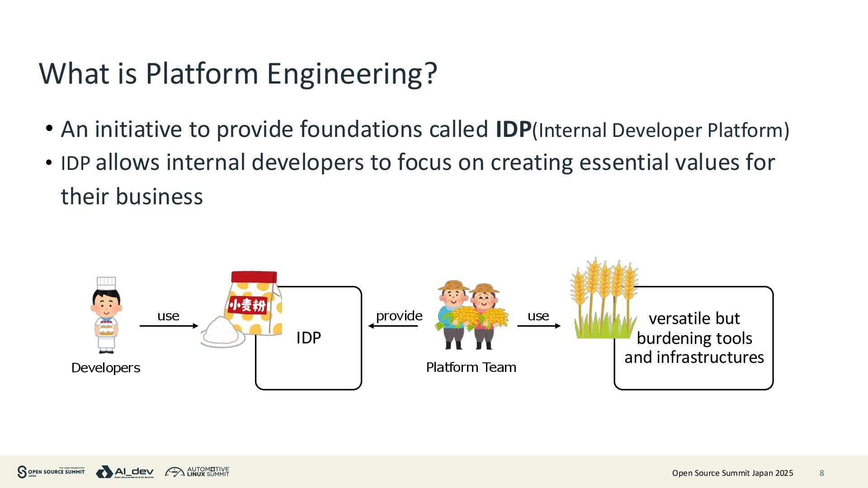Click the 'versatile but burdening tools' box

pyautogui.click(x=694, y=338)
